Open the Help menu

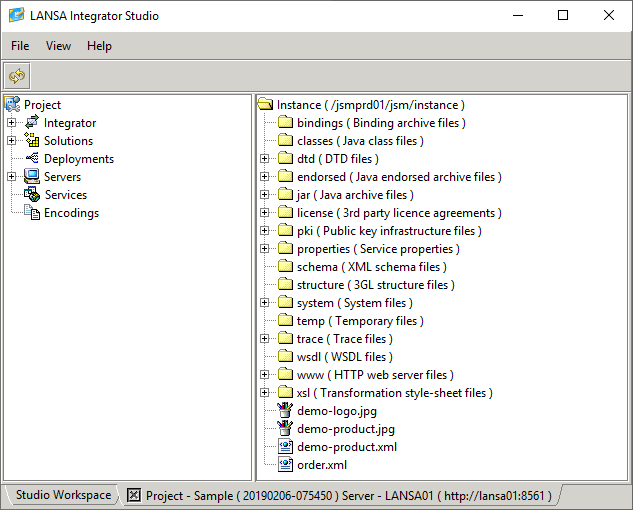pyautogui.click(x=99, y=46)
